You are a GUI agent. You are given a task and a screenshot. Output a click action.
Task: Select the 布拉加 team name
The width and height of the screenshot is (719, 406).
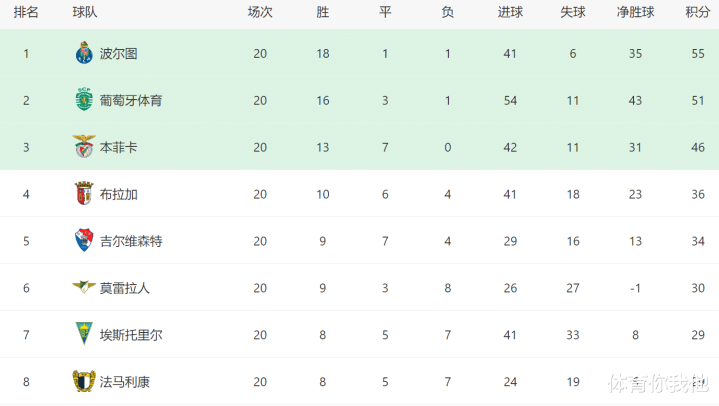[119, 194]
